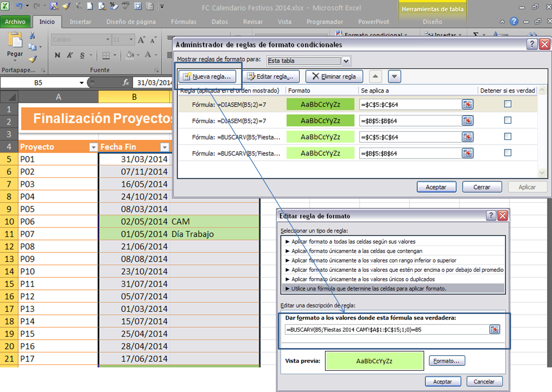Open the Archivo tab
552x392 pixels.
point(15,22)
